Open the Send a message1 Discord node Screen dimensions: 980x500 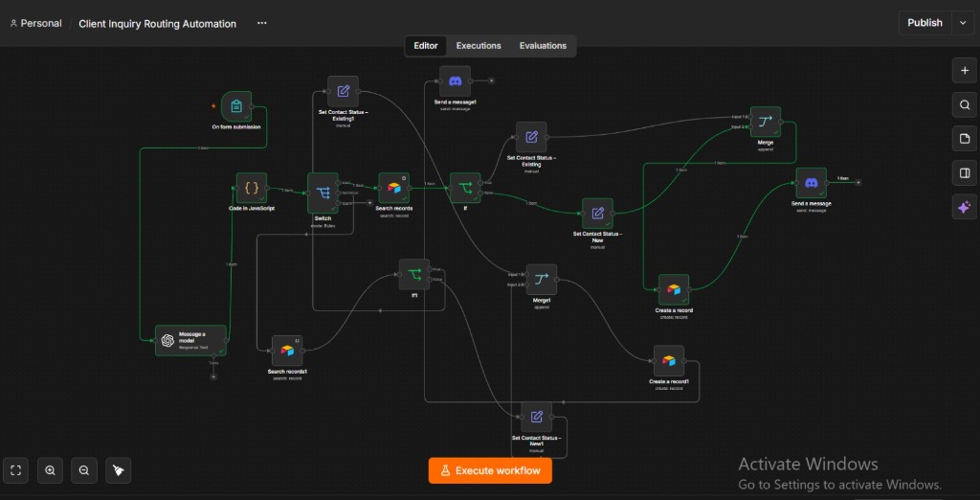click(455, 80)
